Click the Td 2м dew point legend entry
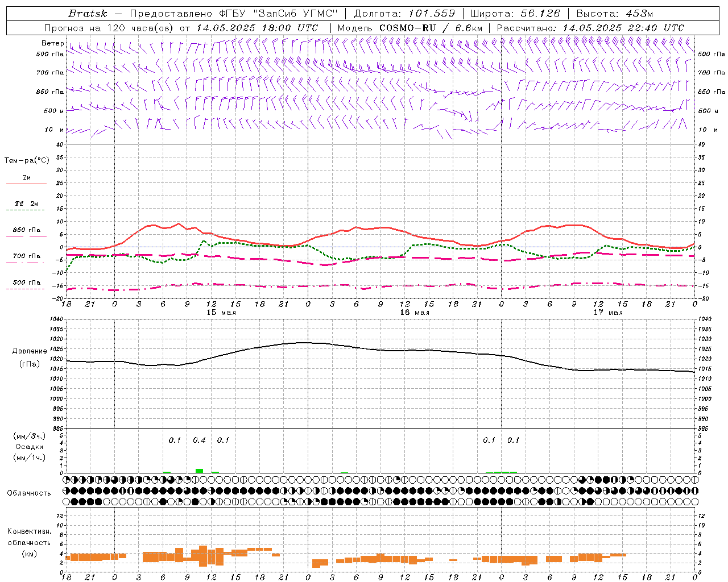 tap(26, 203)
